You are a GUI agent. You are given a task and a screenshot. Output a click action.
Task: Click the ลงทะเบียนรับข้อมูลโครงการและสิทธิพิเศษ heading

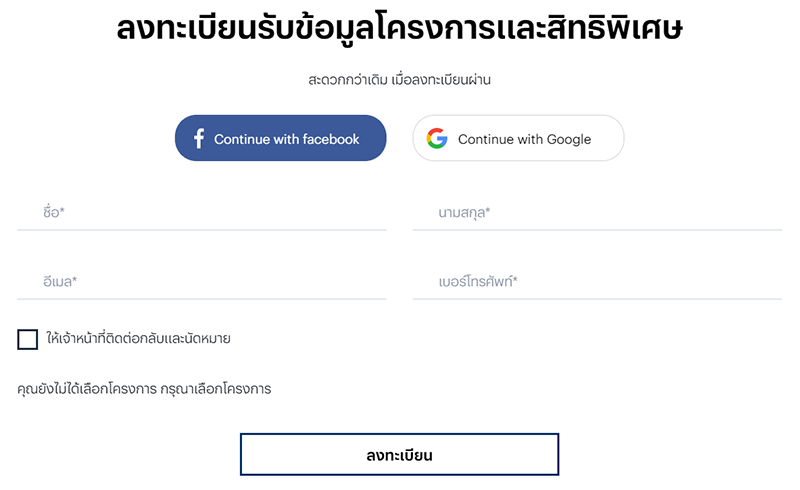(399, 28)
